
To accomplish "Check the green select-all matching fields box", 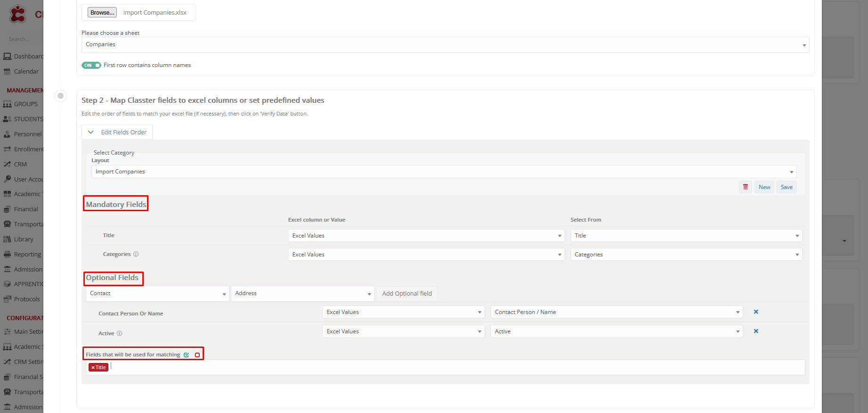I will tap(187, 355).
